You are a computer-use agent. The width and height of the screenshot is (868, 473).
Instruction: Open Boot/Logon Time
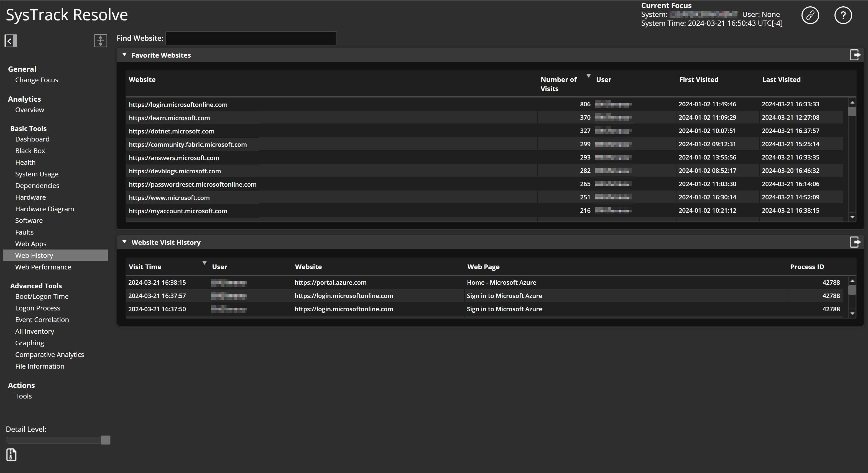click(x=42, y=296)
